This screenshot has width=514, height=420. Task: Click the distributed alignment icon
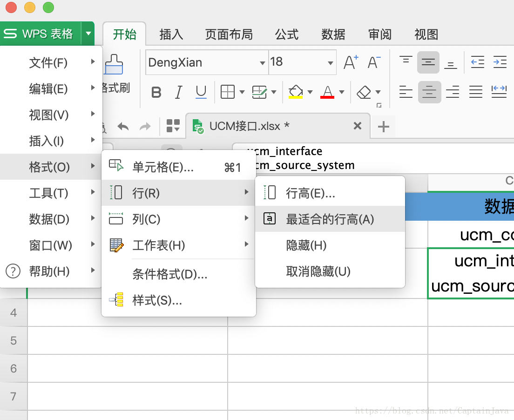(x=499, y=92)
